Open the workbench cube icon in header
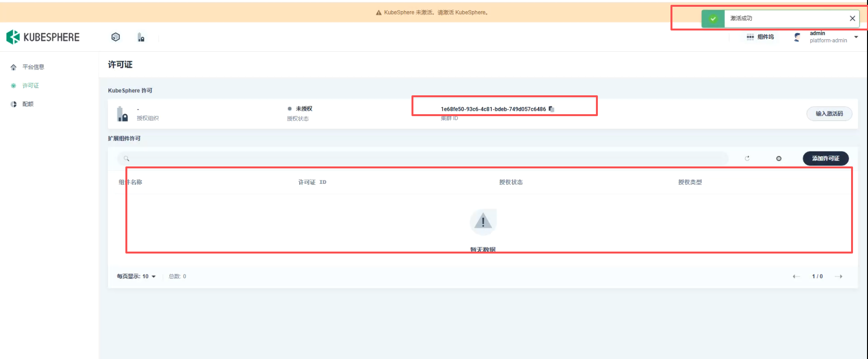Screen dimensions: 868x359 pos(116,37)
